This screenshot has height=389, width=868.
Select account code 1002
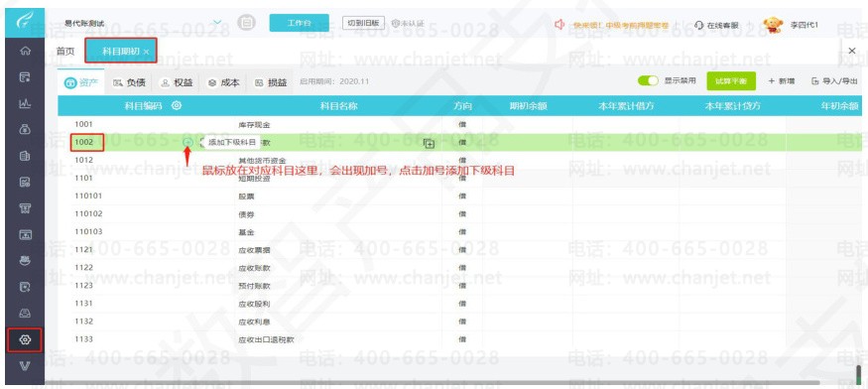tap(83, 142)
